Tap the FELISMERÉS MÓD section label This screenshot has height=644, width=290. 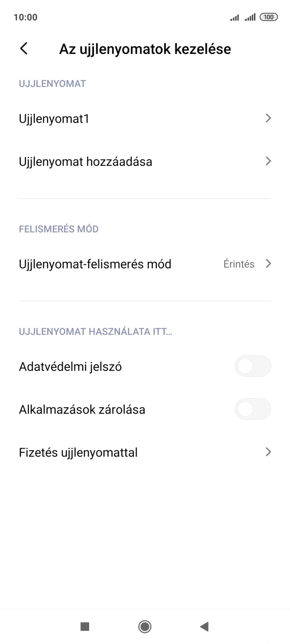[x=58, y=229]
